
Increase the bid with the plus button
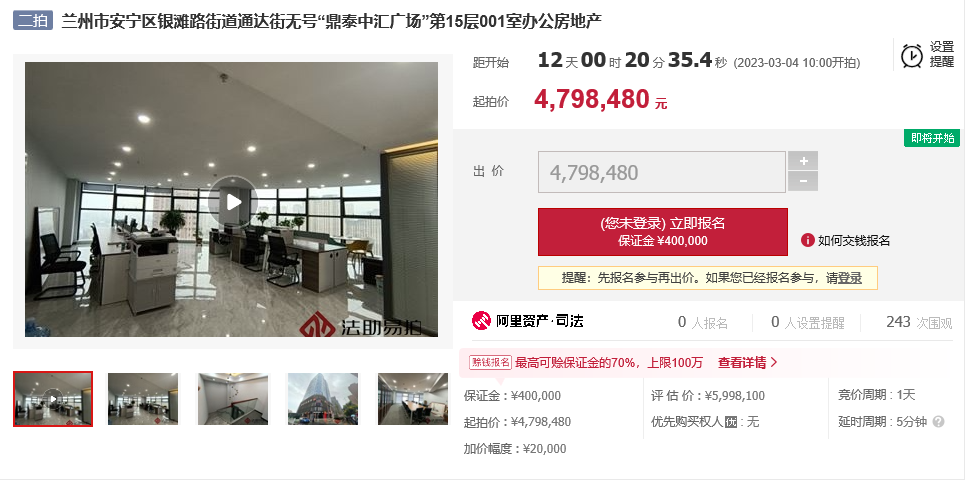pos(803,161)
